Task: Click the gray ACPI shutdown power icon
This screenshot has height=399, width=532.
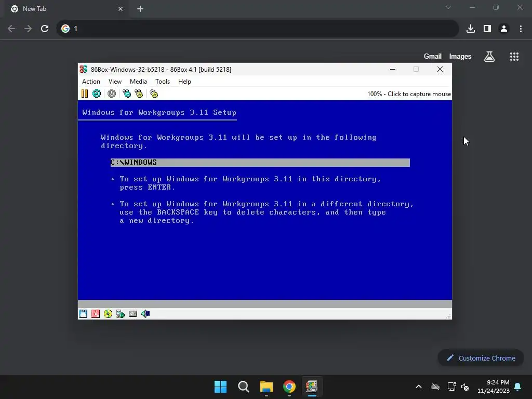Action: (x=112, y=94)
